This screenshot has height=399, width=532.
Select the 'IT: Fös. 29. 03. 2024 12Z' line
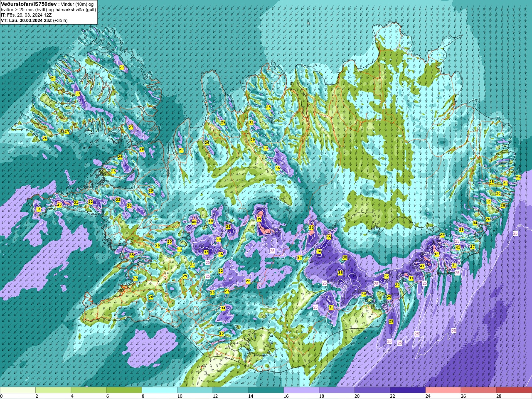[x=26, y=15]
